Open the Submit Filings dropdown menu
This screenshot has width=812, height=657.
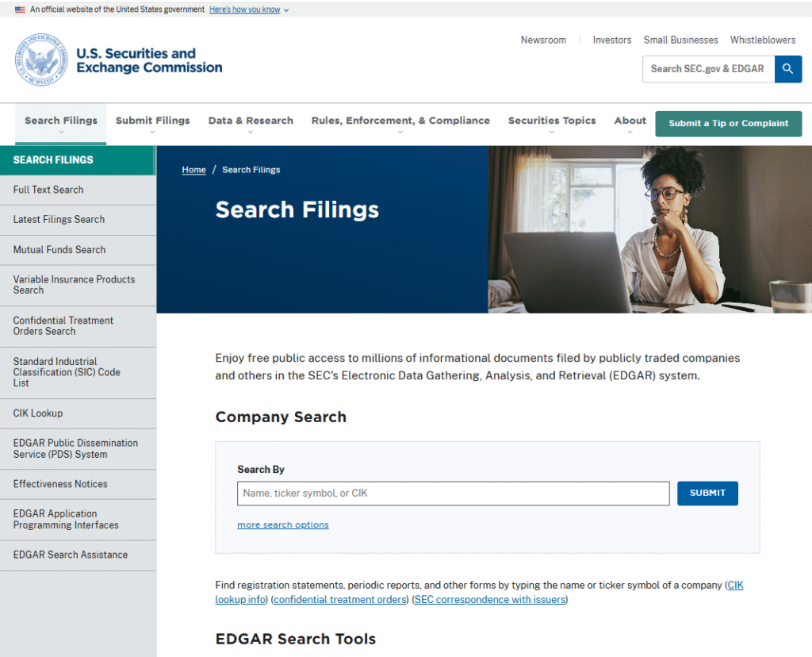[x=153, y=124]
